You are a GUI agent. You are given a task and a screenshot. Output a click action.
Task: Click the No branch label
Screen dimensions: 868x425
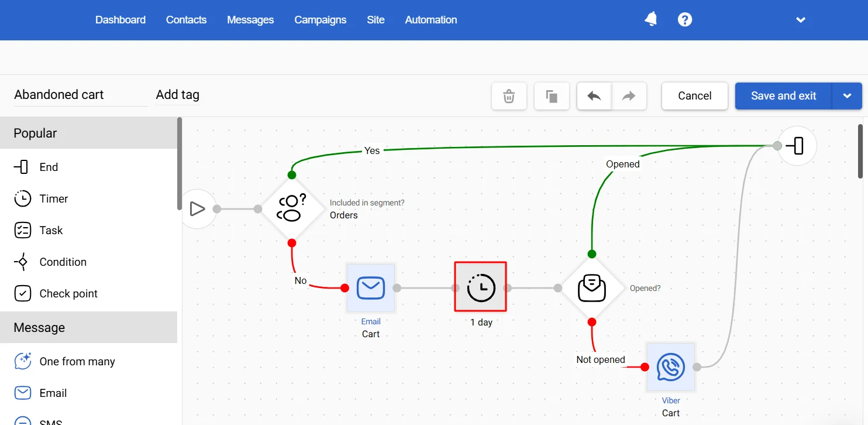301,280
